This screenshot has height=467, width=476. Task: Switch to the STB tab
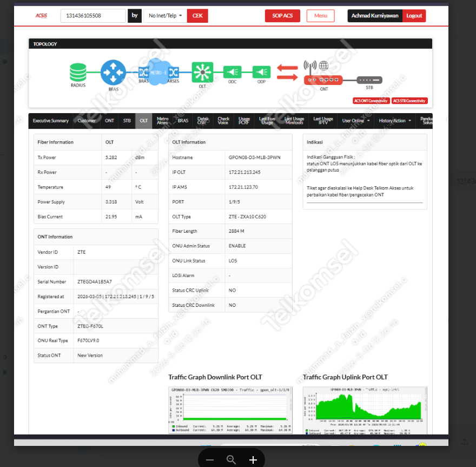127,121
